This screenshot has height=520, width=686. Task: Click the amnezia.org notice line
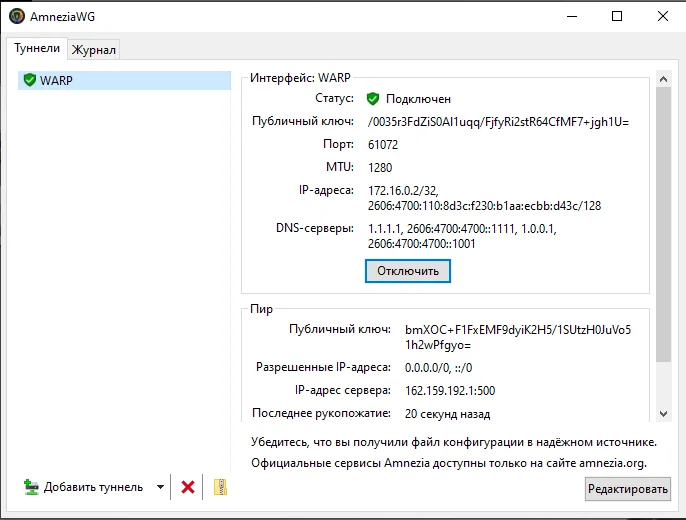(449, 463)
